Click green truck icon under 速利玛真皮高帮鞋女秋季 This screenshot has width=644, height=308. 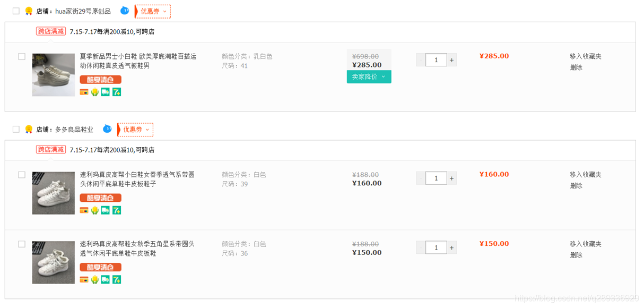[x=106, y=280]
